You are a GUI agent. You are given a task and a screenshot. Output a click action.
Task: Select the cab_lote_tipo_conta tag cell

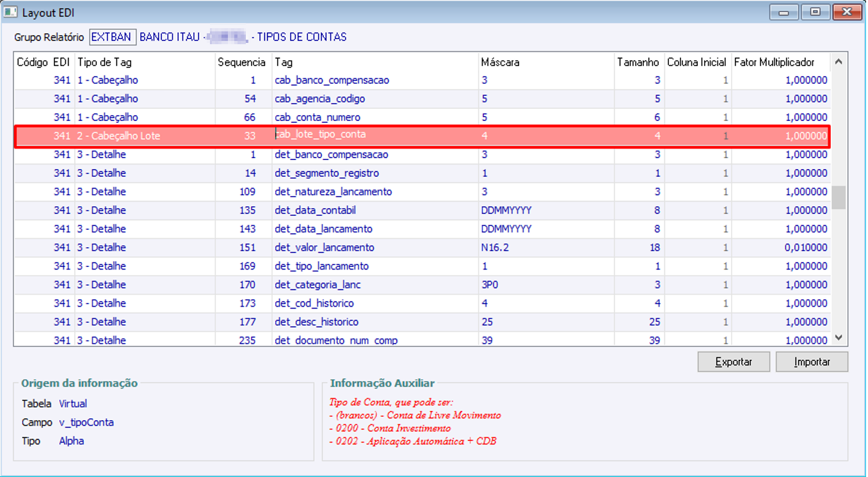(x=375, y=136)
